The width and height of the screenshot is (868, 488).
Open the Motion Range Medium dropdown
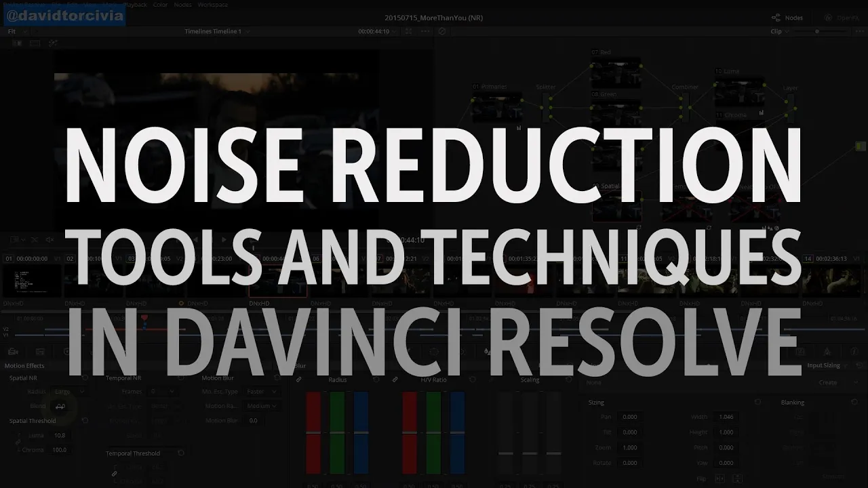coord(262,406)
